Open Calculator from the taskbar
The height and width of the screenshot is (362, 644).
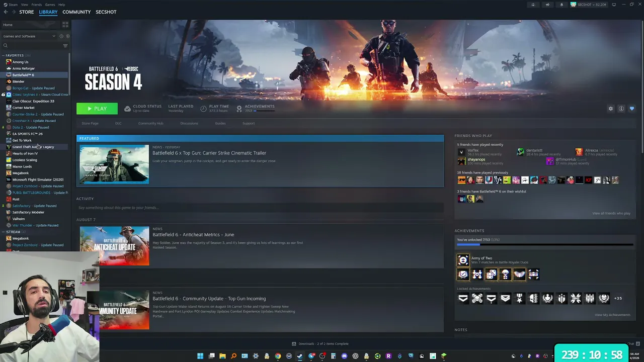(333, 356)
